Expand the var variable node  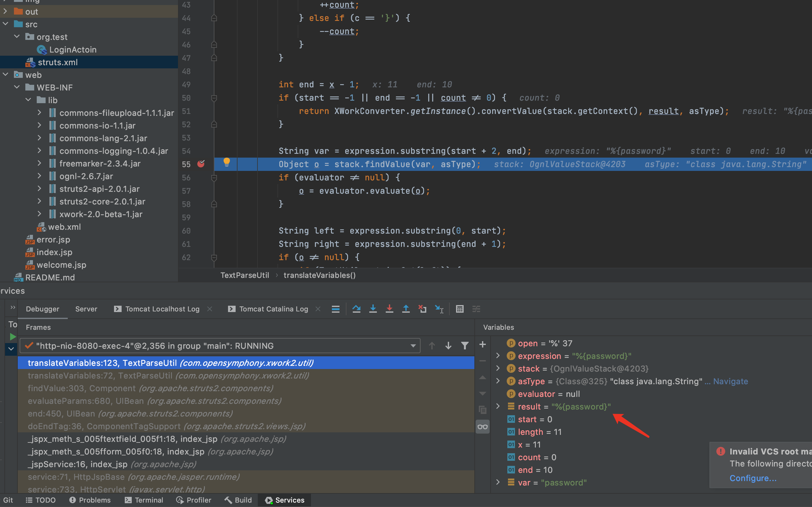pos(498,483)
